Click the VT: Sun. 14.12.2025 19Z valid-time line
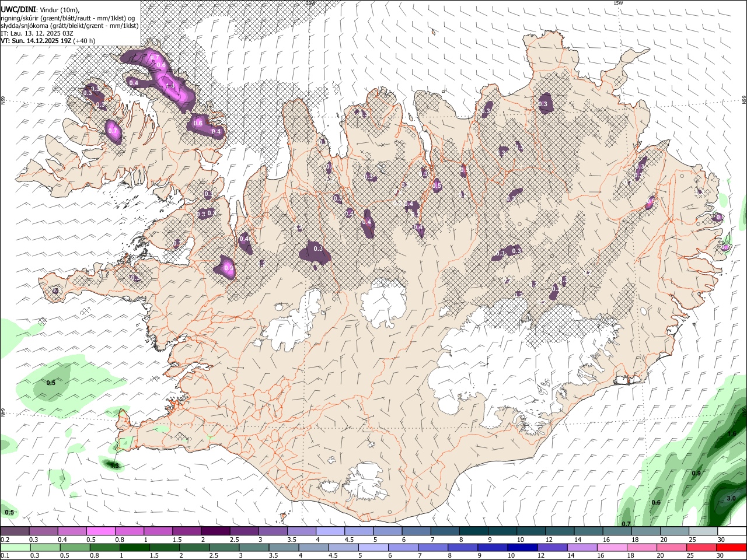 48,41
